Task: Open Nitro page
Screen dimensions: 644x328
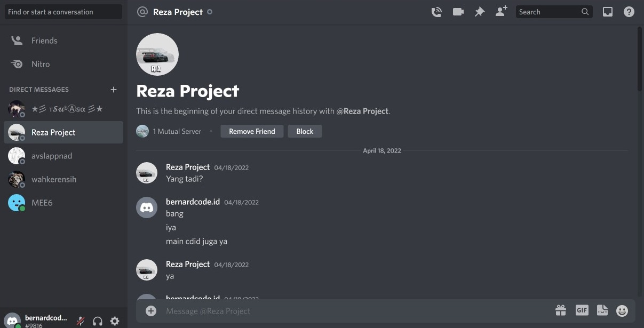Action: [63, 64]
